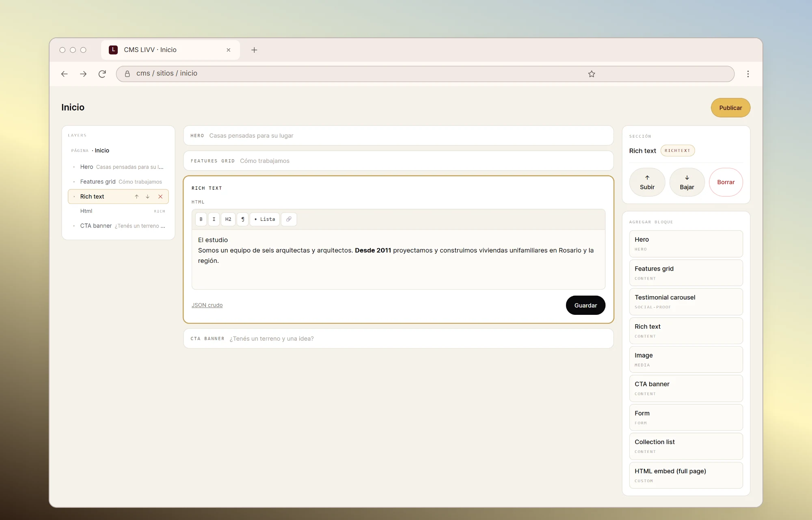Move Rich text layer down via arrow icon
Screen dimensions: 812x520
pyautogui.click(x=148, y=197)
